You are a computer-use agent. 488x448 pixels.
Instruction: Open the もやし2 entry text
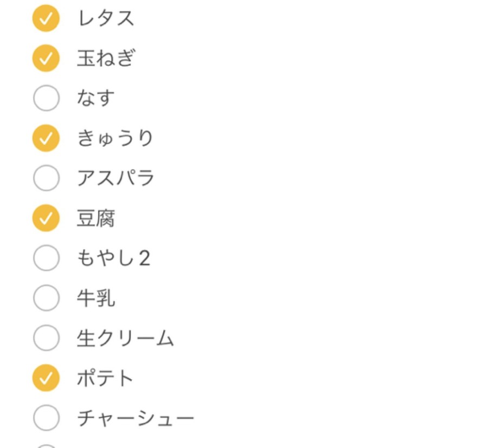coord(113,258)
